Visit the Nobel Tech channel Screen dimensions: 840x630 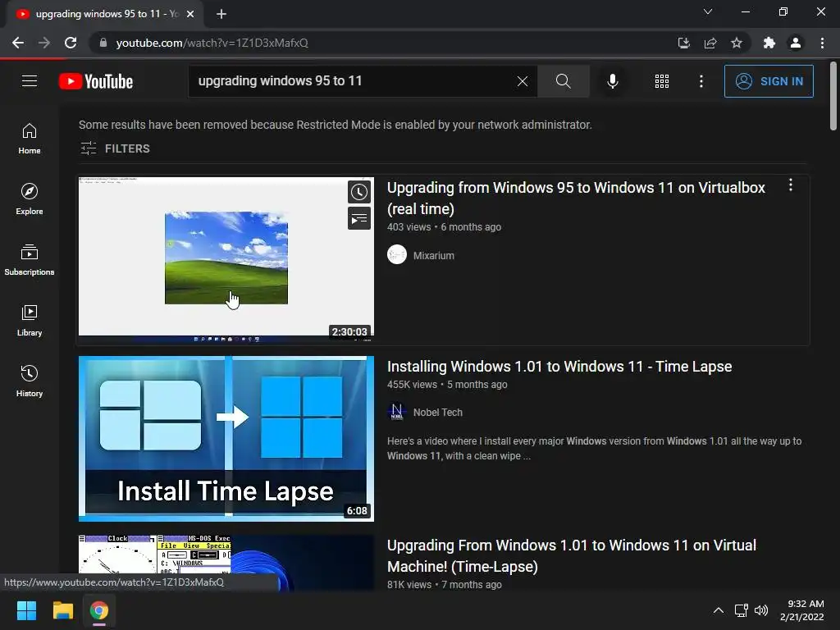[438, 412]
